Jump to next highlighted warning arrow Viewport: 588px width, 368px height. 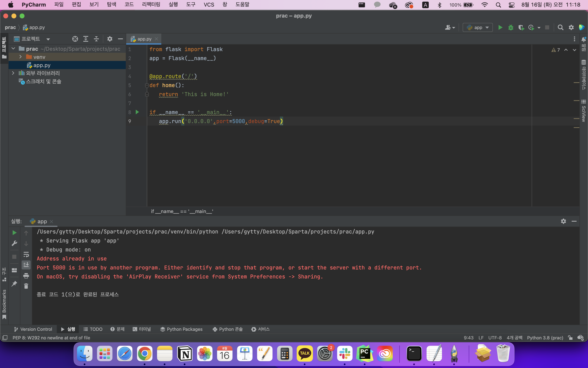pos(574,50)
